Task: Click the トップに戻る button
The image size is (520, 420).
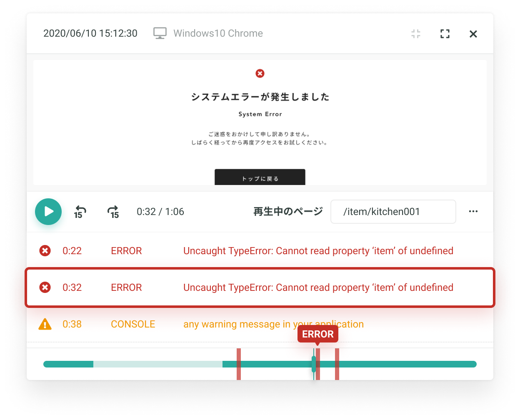Action: pyautogui.click(x=260, y=177)
